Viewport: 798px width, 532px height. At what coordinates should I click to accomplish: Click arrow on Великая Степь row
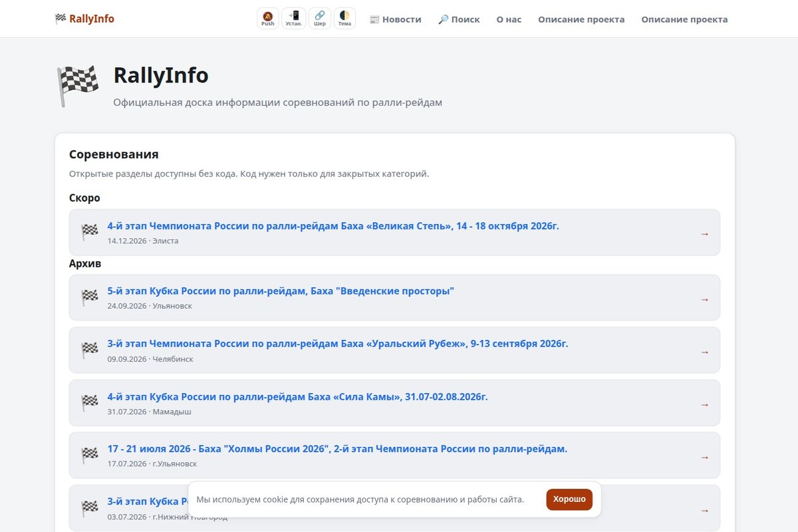click(x=705, y=233)
